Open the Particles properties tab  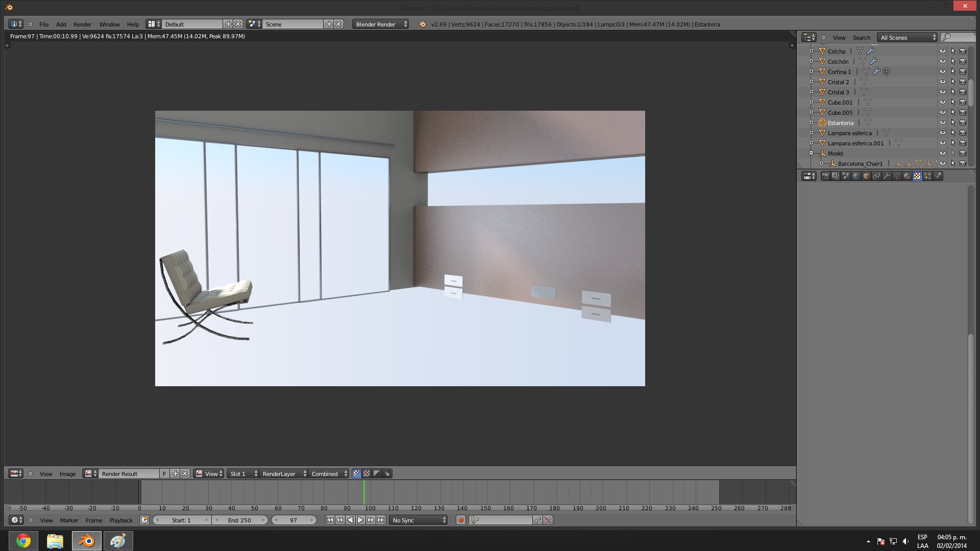pyautogui.click(x=927, y=176)
